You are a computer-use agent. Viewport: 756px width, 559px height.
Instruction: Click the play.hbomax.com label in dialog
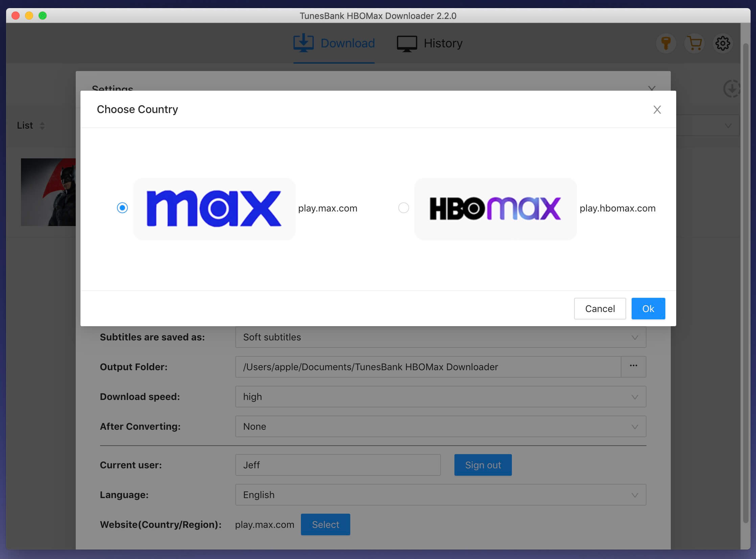[617, 208]
